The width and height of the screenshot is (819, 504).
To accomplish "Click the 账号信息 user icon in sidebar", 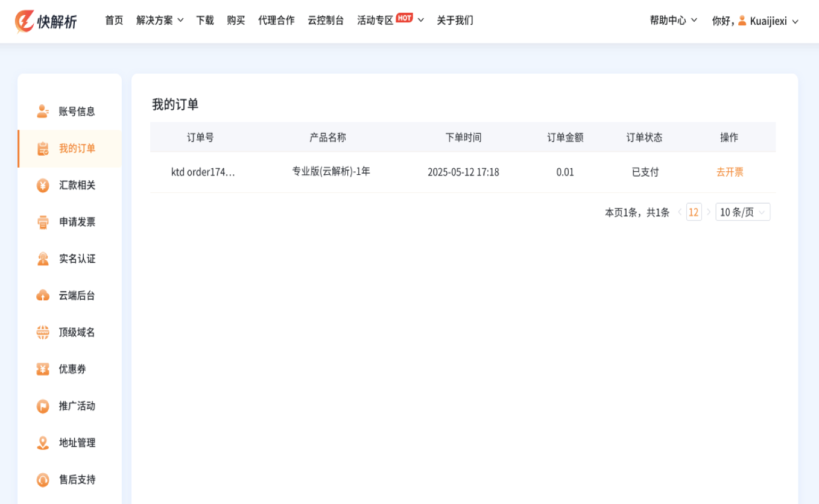I will [x=43, y=112].
